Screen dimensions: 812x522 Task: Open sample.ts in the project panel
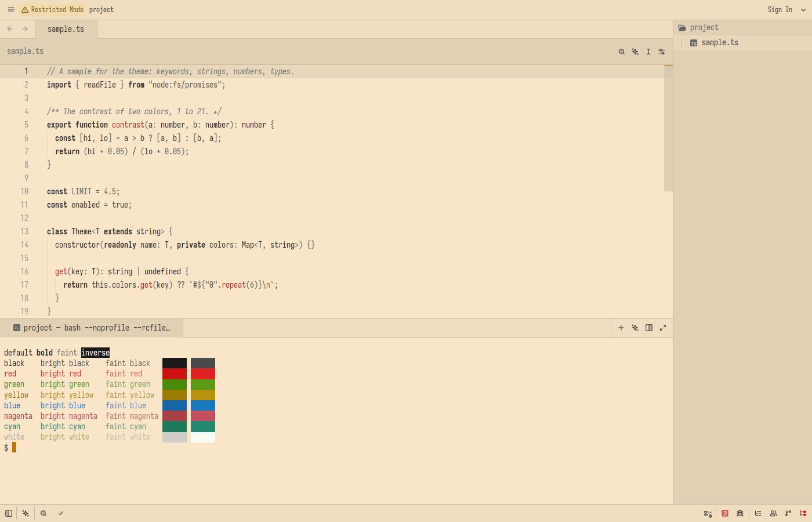[742, 43]
